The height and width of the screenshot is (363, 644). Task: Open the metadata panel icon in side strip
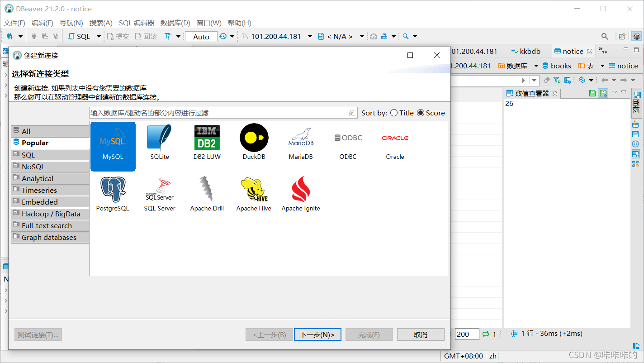pyautogui.click(x=635, y=134)
